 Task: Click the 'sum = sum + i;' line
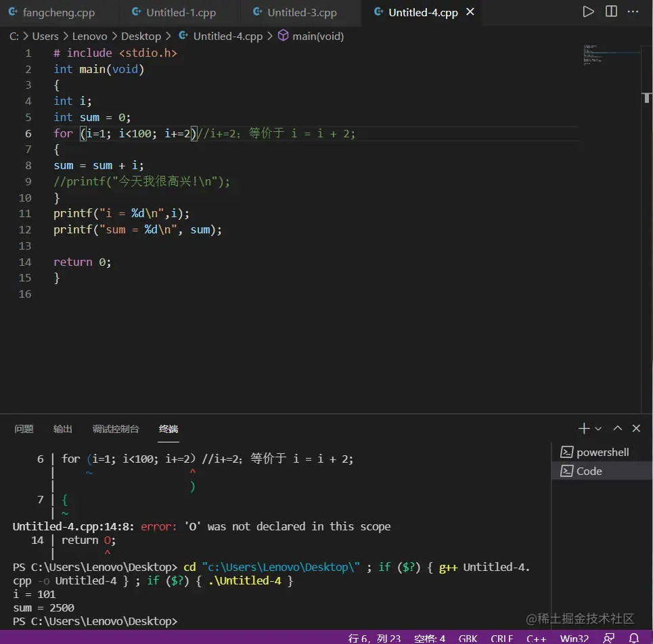tap(99, 166)
